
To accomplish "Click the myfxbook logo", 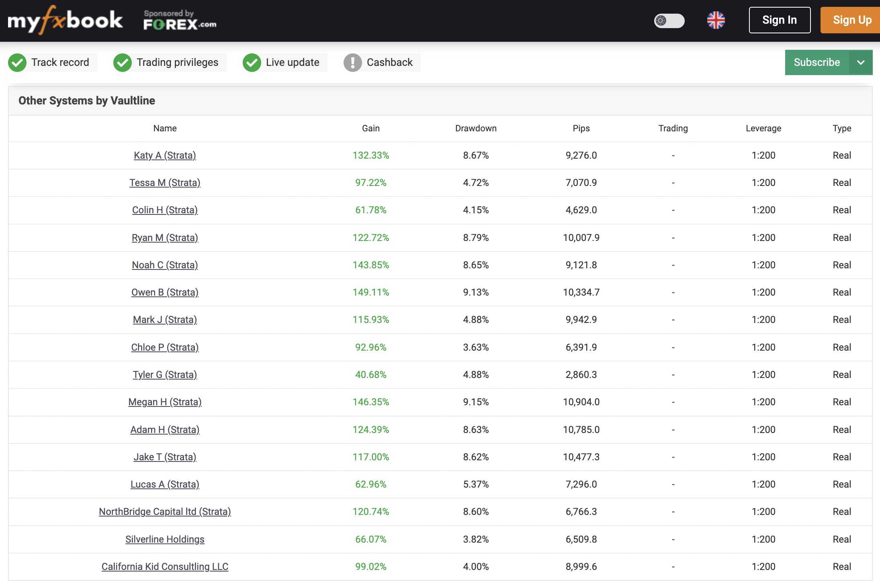I will (65, 20).
